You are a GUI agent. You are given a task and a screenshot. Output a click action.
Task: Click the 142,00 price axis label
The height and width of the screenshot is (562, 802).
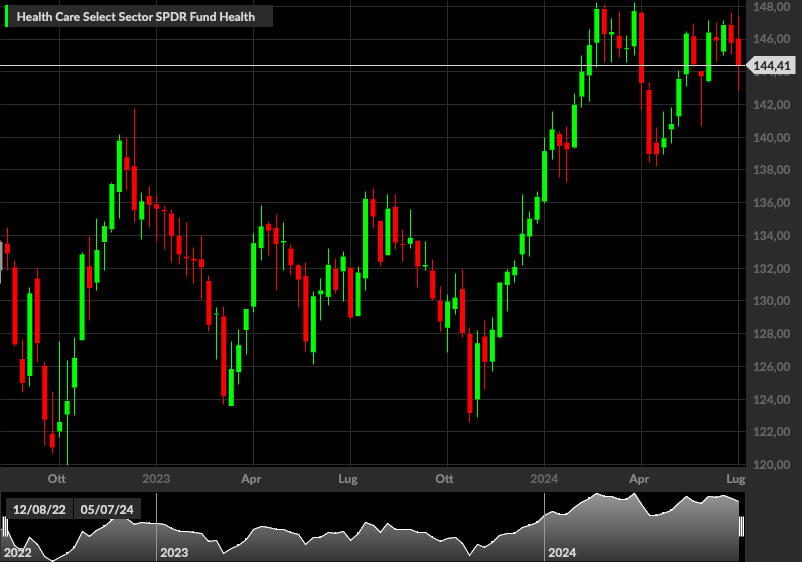tap(771, 105)
